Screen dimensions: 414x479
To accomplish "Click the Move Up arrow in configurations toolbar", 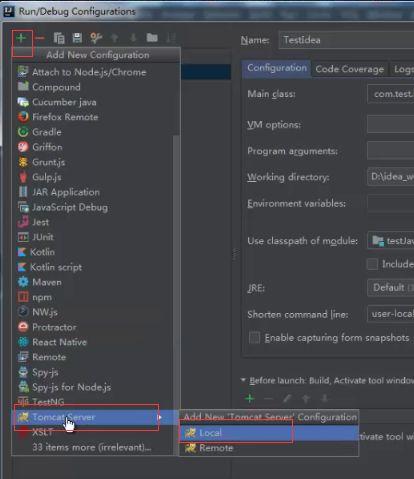I will [x=114, y=38].
